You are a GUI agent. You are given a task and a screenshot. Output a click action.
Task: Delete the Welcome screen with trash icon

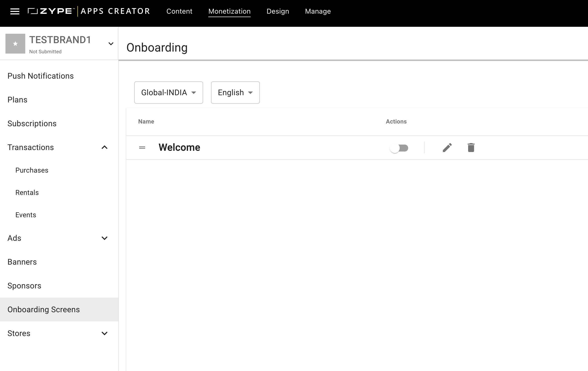tap(471, 148)
